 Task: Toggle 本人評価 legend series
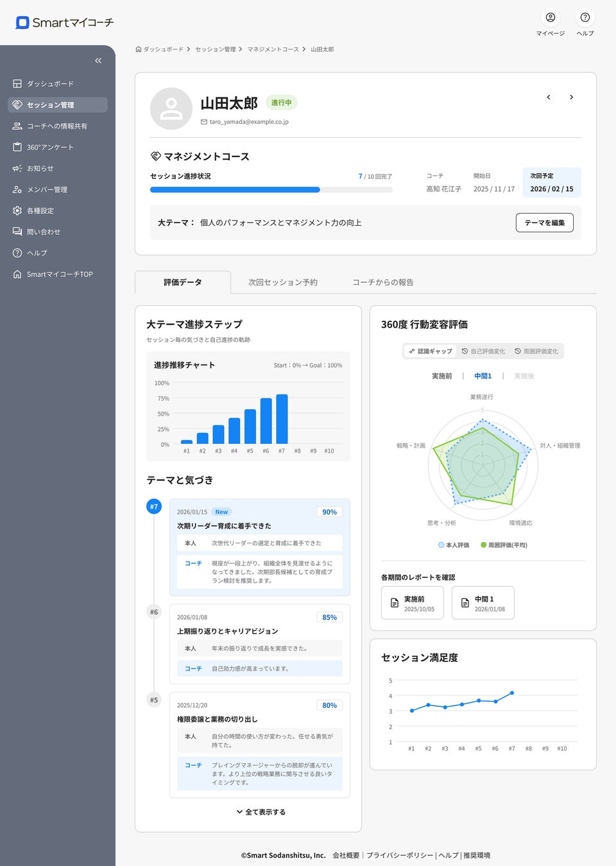click(454, 545)
